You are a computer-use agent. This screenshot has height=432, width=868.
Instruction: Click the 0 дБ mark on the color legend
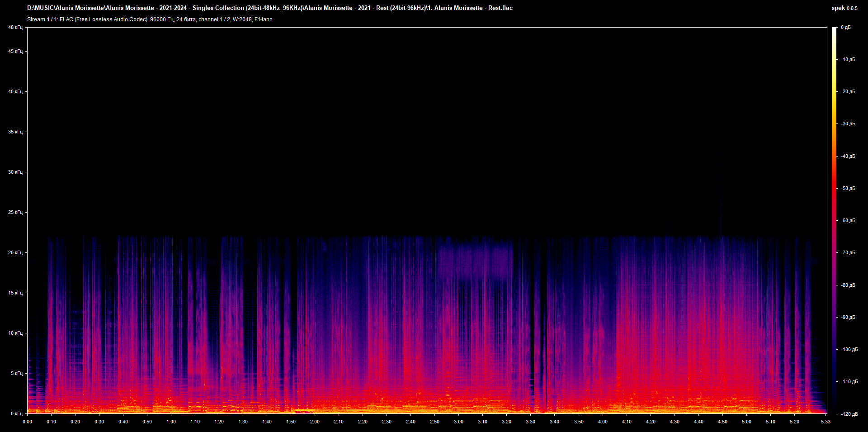[846, 27]
